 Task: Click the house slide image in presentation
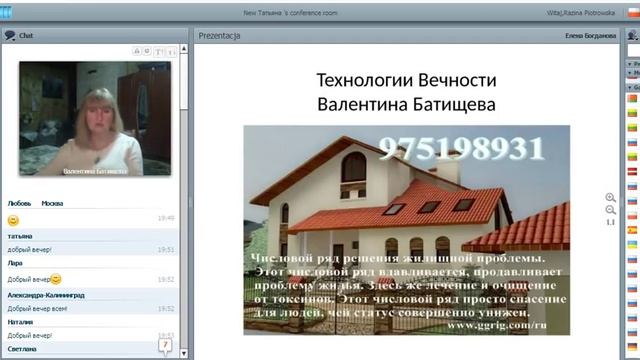[407, 230]
